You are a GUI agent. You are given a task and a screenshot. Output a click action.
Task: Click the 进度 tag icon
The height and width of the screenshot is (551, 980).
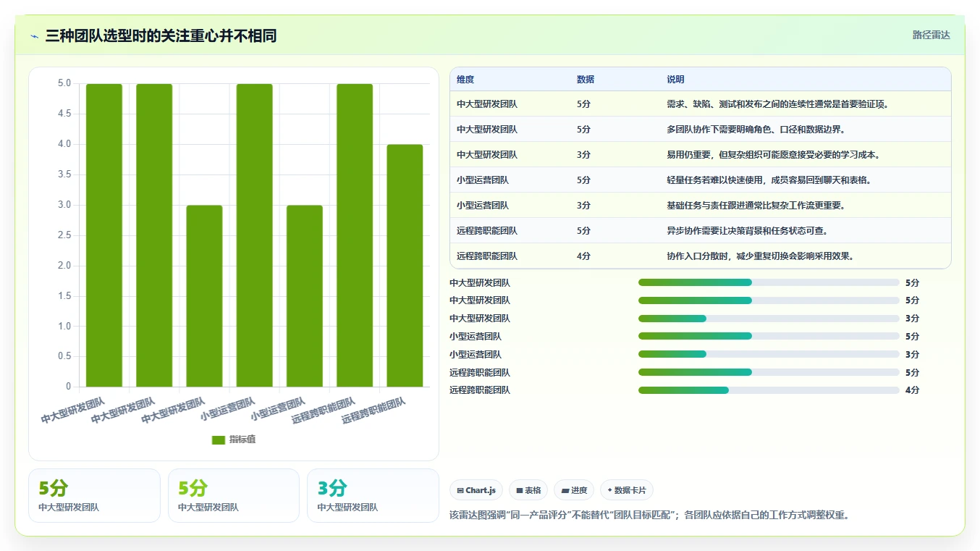tap(565, 490)
